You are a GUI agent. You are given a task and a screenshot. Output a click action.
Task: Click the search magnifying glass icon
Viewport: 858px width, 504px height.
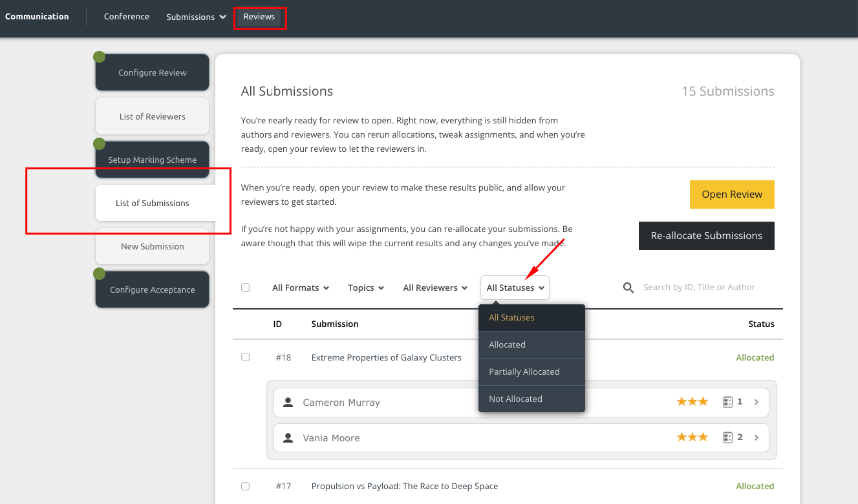628,288
